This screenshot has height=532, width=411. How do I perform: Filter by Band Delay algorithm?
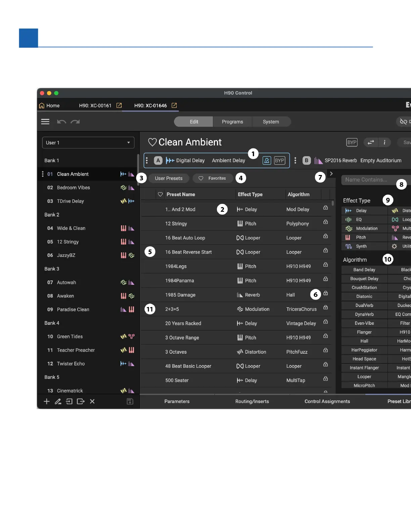coord(364,270)
